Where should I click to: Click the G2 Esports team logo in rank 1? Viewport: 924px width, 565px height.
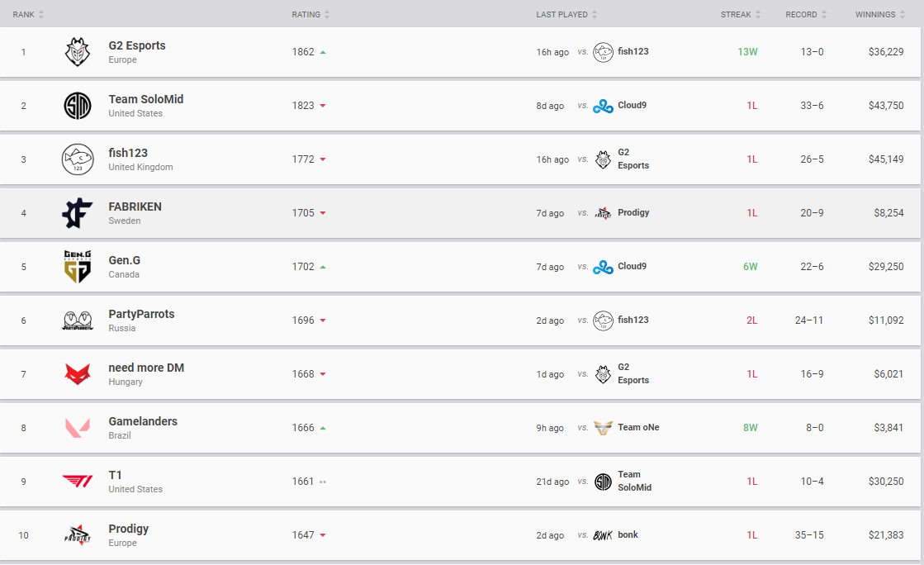(77, 52)
